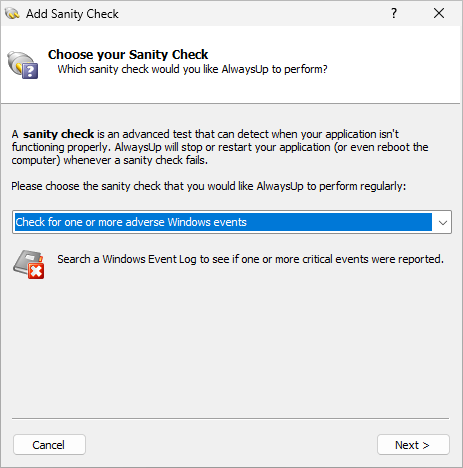
Task: Click the sanity check question-mark header icon
Action: 23,65
